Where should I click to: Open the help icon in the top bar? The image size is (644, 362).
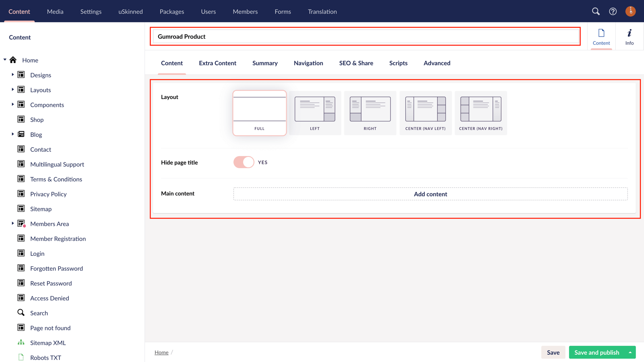[613, 11]
